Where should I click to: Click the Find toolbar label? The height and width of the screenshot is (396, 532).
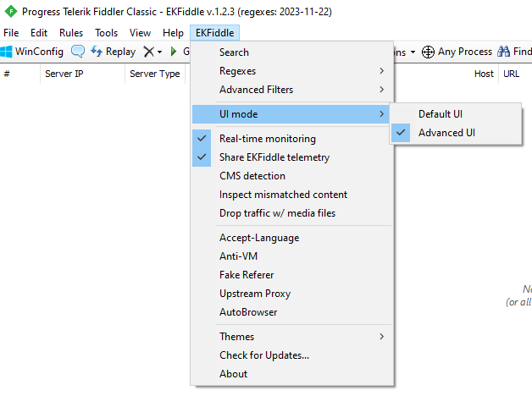(x=522, y=52)
